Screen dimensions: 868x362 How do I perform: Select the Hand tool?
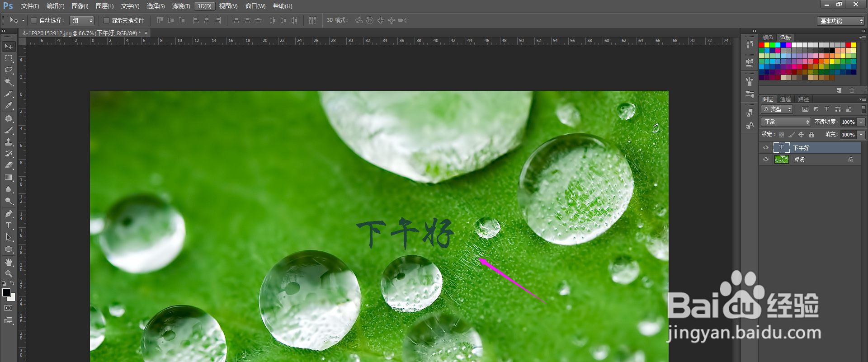pos(9,262)
